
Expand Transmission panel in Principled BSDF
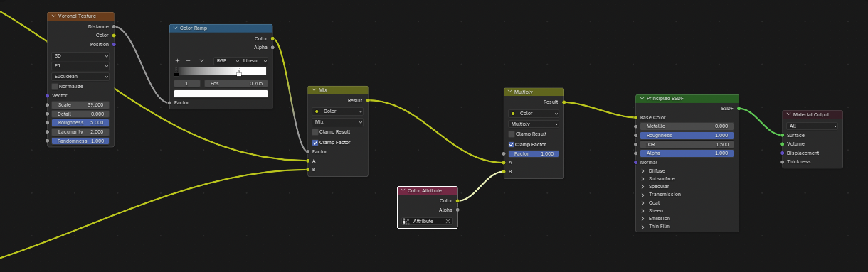[643, 195]
